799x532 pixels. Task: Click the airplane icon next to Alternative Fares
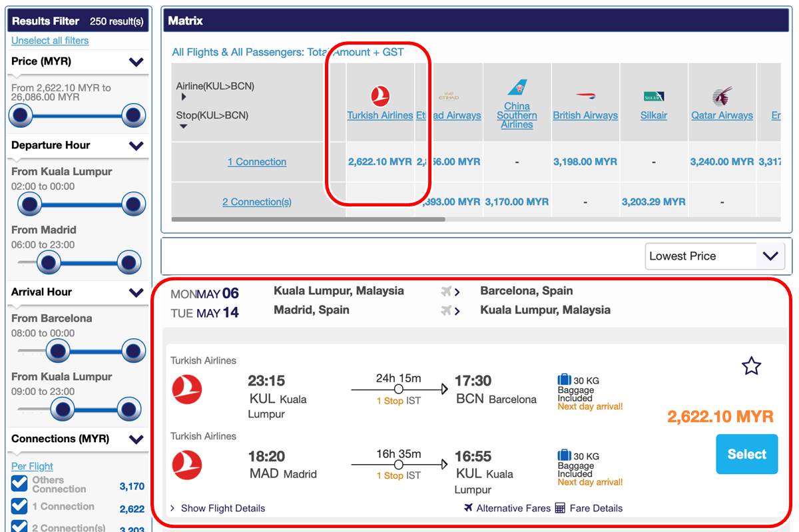pyautogui.click(x=469, y=508)
